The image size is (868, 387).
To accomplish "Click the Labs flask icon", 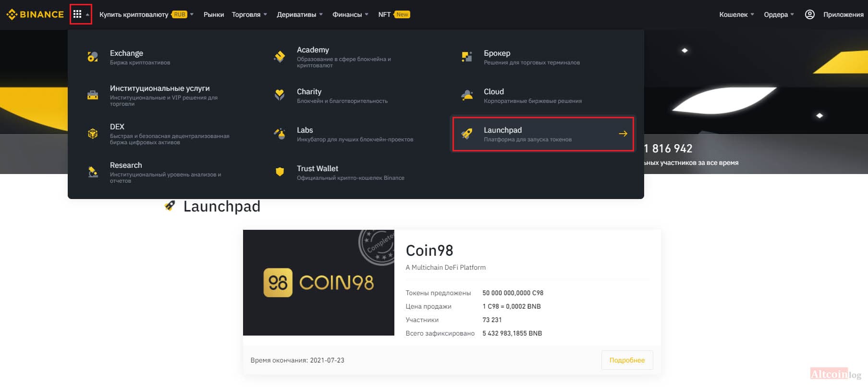I will point(280,134).
